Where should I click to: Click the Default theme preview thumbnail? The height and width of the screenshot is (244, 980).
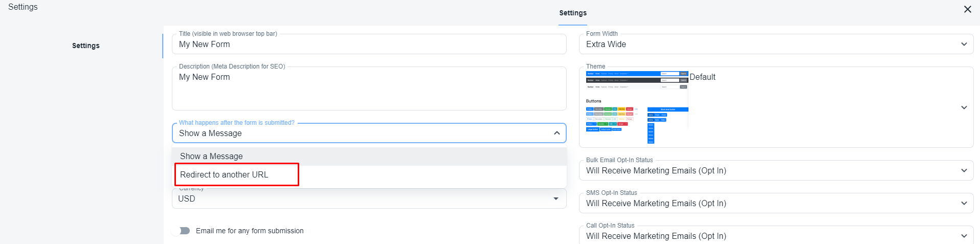(637, 107)
